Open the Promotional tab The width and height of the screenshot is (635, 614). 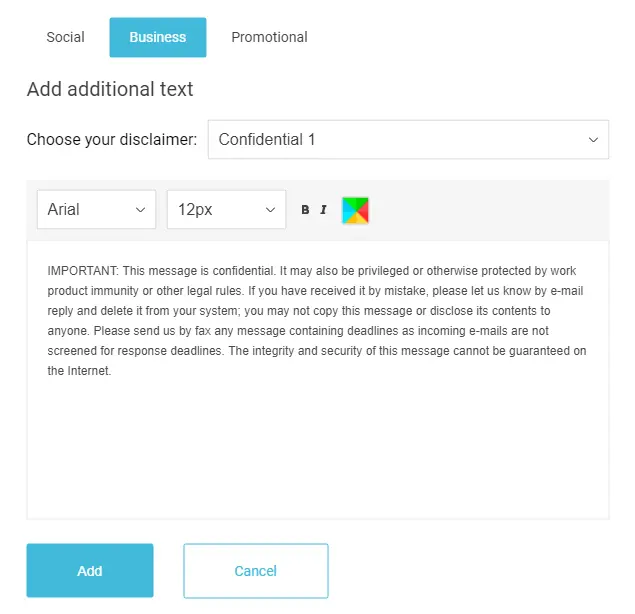(269, 37)
